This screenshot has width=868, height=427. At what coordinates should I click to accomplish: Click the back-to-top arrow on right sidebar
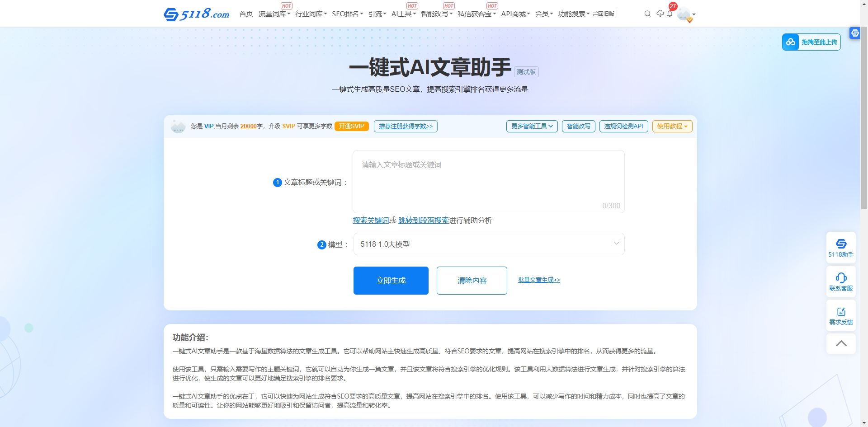click(x=841, y=343)
